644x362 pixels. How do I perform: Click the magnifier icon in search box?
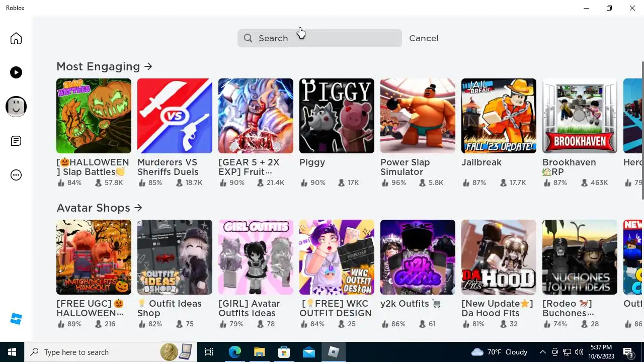coord(248,38)
